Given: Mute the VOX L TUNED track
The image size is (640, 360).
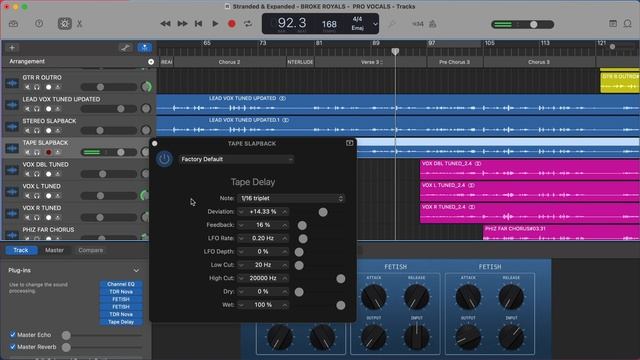Looking at the screenshot, I should click(27, 196).
